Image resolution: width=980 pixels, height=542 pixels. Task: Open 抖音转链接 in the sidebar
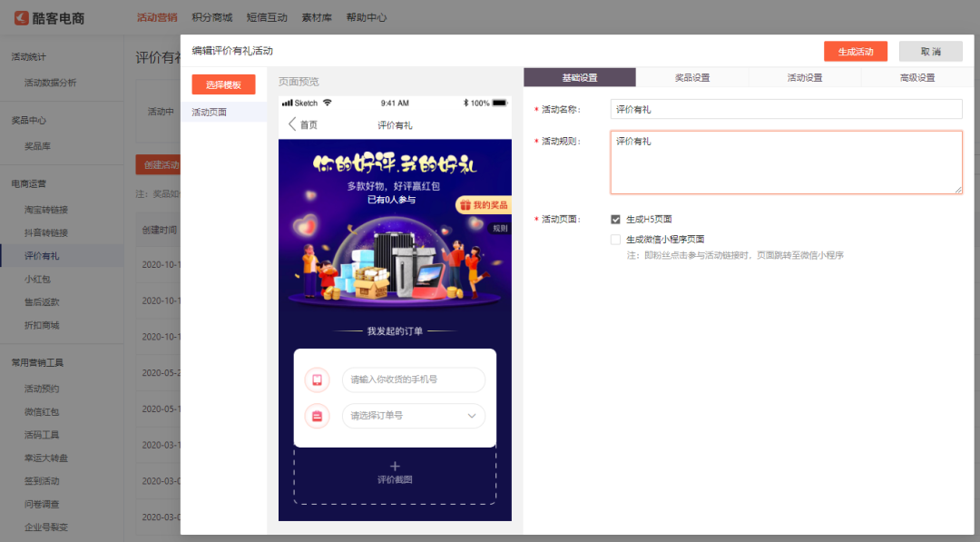pyautogui.click(x=45, y=232)
